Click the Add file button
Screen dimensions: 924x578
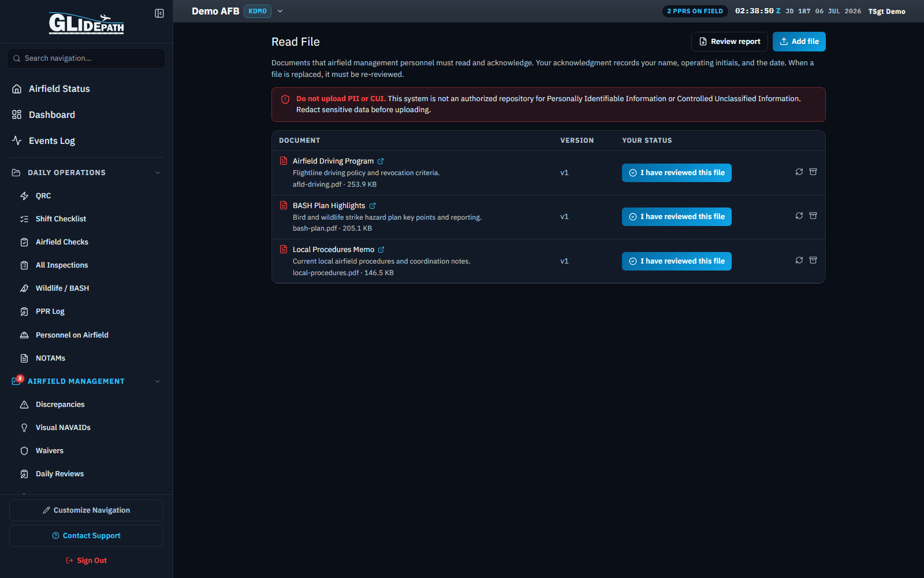point(799,42)
